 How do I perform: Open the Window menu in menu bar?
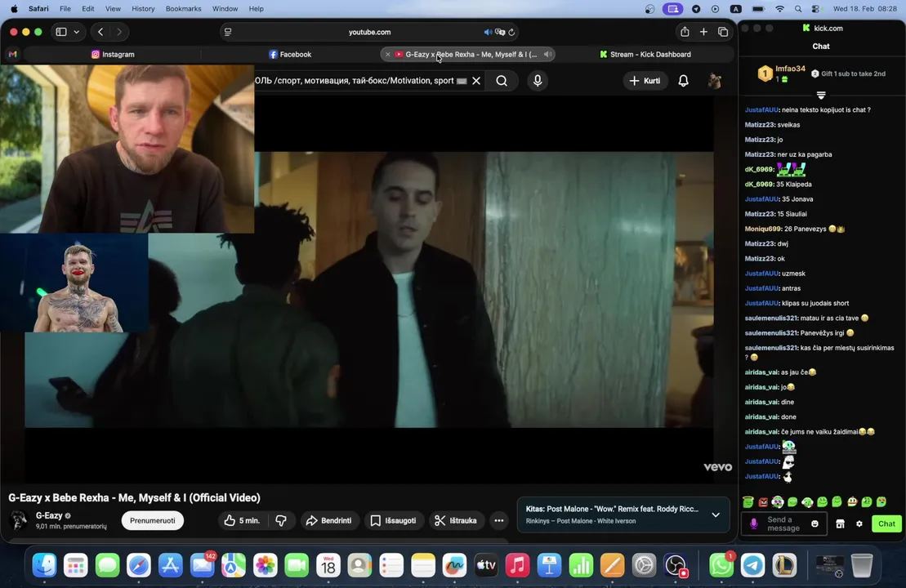click(225, 9)
